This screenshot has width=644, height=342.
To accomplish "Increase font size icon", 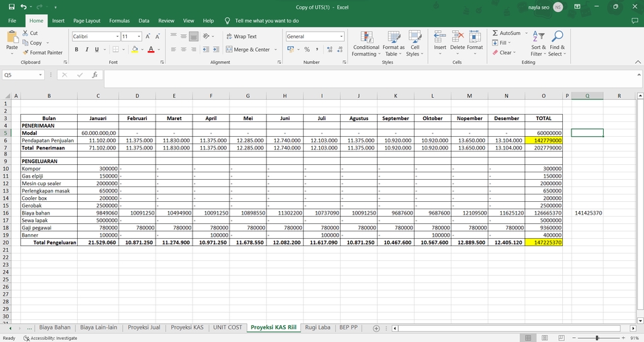I will point(148,36).
